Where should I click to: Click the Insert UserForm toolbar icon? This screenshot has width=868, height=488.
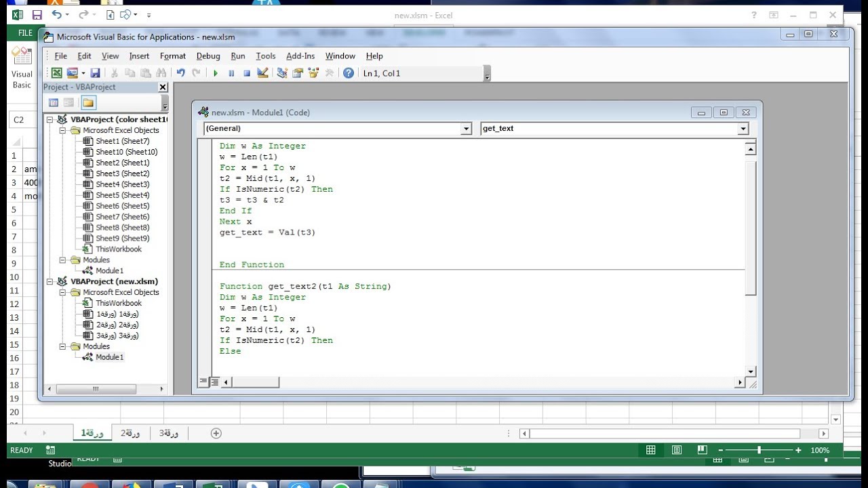pyautogui.click(x=73, y=73)
